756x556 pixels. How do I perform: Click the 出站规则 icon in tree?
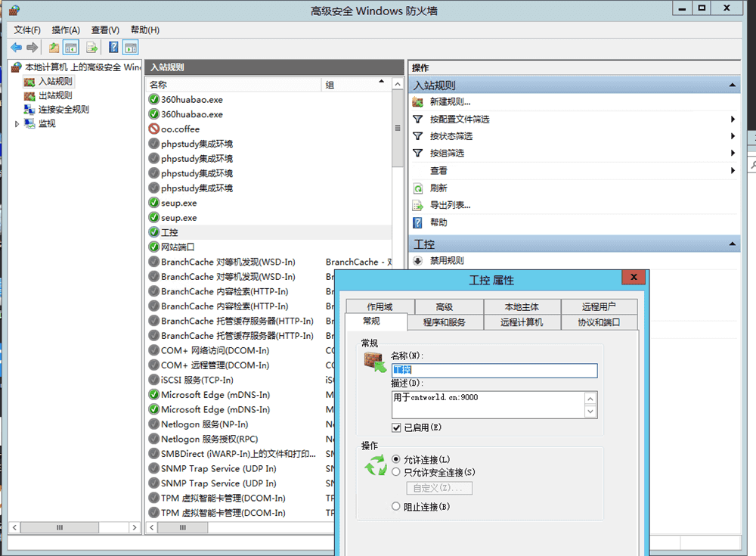point(29,96)
